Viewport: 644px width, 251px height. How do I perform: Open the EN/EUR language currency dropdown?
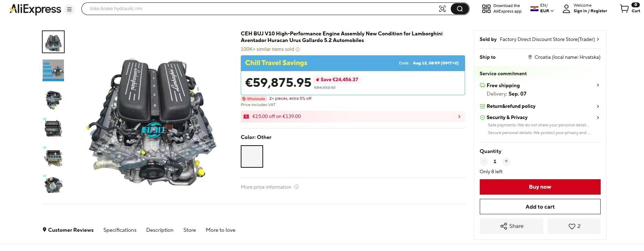(542, 8)
